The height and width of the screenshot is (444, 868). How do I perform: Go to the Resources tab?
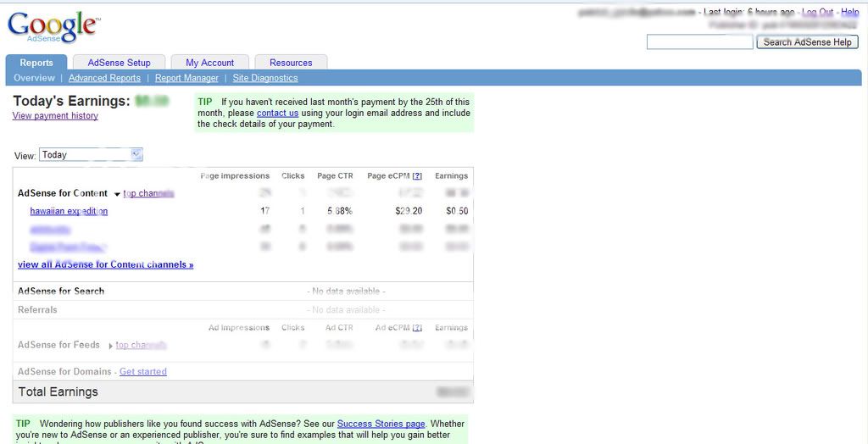pos(291,63)
